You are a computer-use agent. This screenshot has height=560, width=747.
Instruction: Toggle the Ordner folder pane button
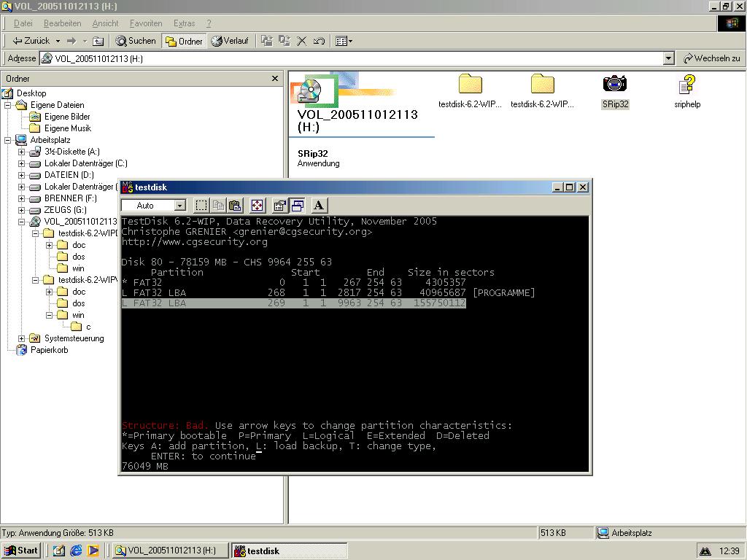point(185,41)
